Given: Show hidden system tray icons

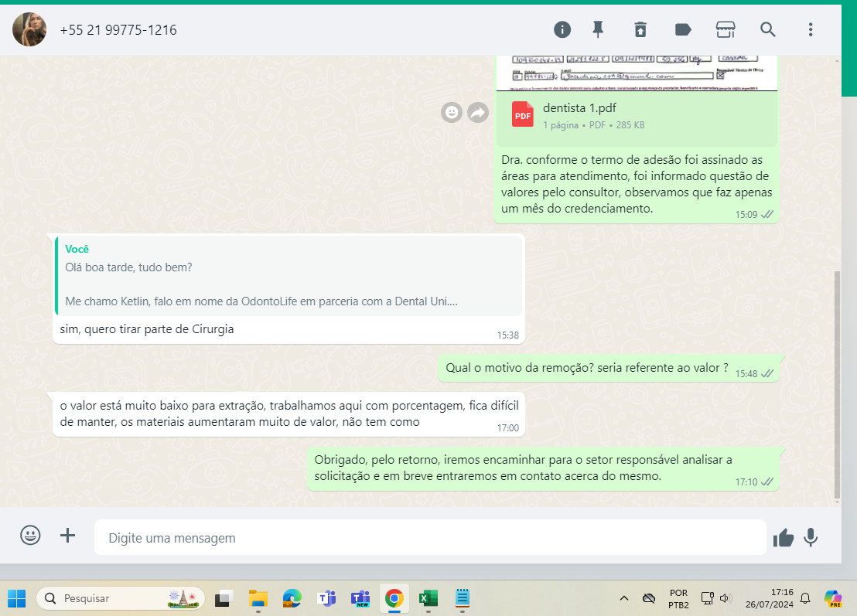Looking at the screenshot, I should coord(624,598).
